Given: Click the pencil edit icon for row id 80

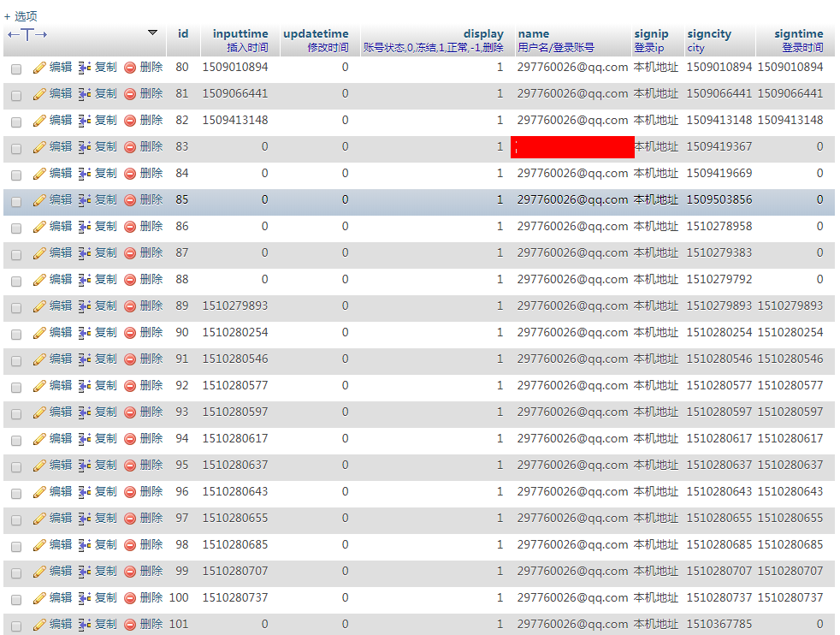Looking at the screenshot, I should tap(39, 68).
